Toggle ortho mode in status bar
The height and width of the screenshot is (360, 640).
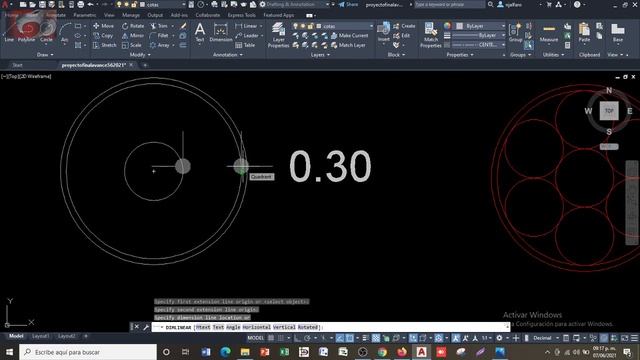[x=298, y=338]
